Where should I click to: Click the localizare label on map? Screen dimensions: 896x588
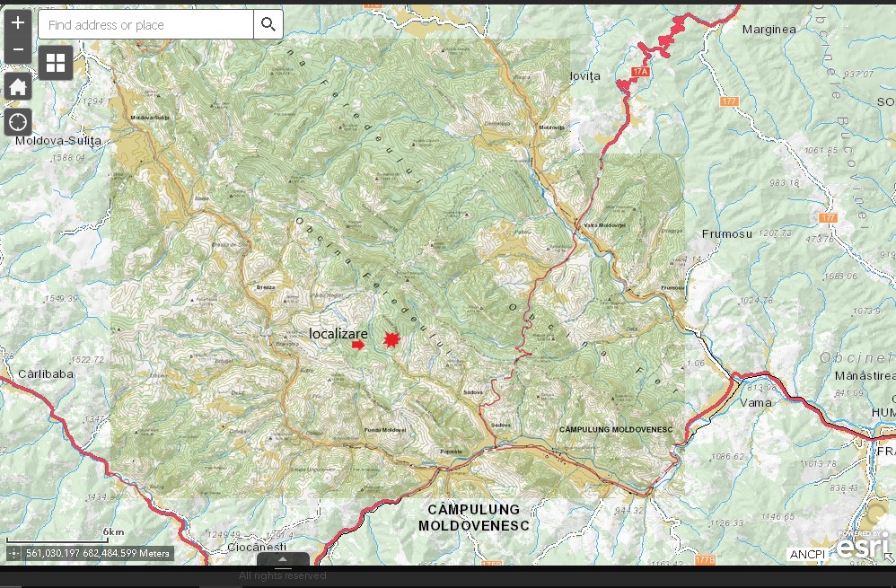(338, 333)
